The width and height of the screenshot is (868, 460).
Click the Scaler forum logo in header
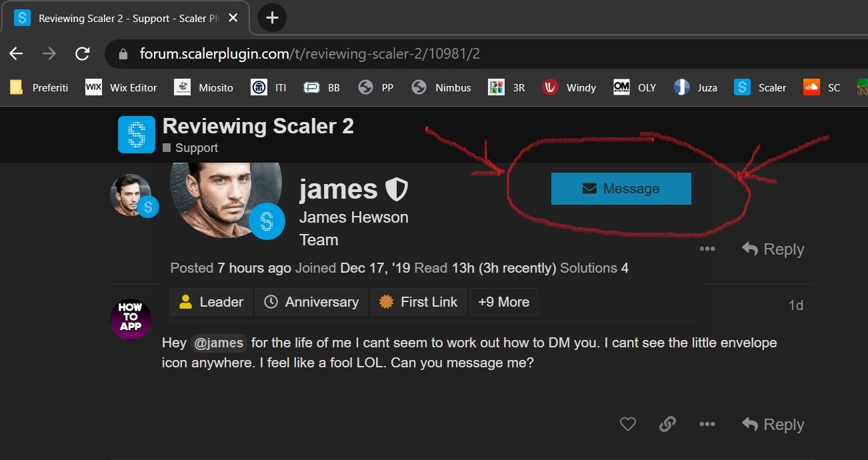[x=137, y=135]
